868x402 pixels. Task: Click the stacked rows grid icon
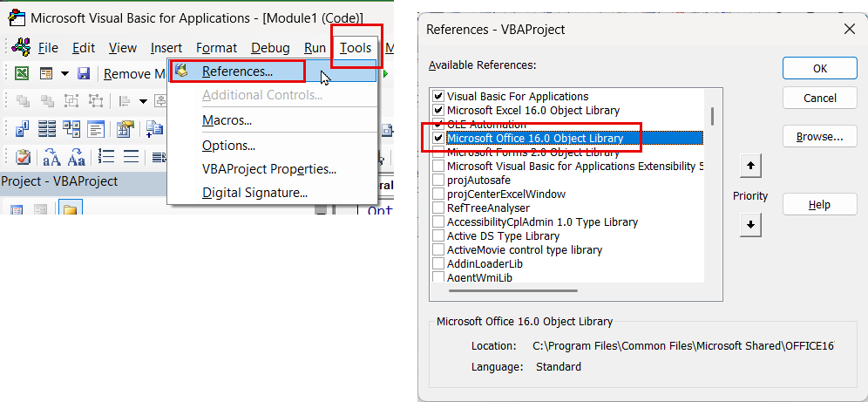click(x=47, y=129)
